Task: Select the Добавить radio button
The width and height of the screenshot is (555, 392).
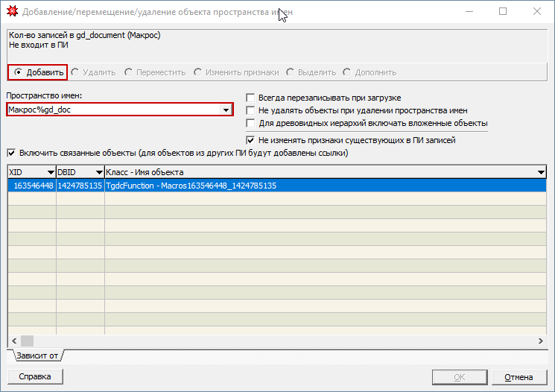Action: 18,72
